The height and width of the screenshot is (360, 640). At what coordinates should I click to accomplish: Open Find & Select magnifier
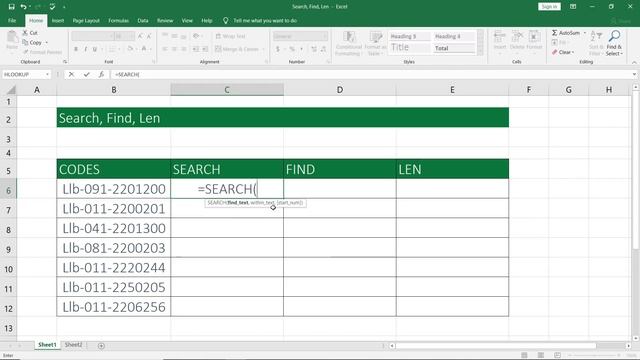[614, 43]
